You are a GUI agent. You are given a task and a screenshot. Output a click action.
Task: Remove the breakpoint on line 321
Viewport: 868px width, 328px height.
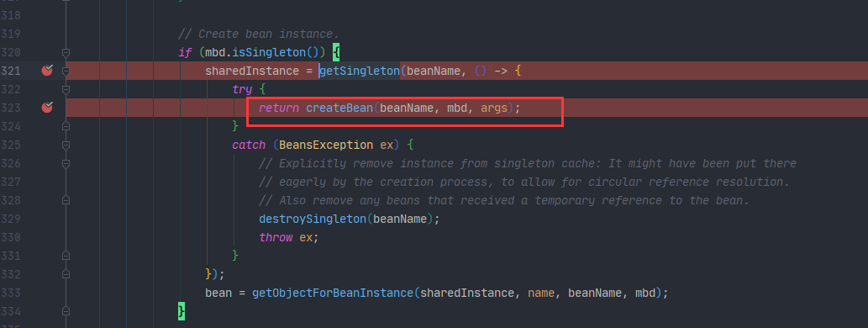(x=47, y=71)
